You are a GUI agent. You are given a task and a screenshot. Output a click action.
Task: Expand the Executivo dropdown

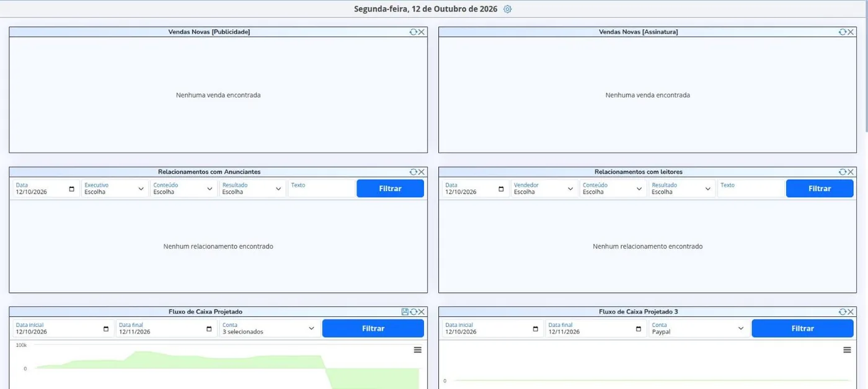tap(115, 189)
